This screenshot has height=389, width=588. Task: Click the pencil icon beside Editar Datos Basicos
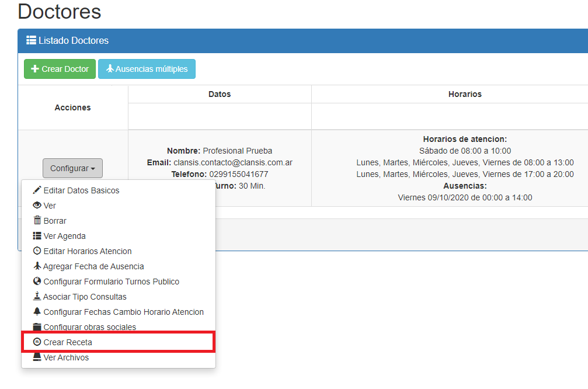coord(37,190)
